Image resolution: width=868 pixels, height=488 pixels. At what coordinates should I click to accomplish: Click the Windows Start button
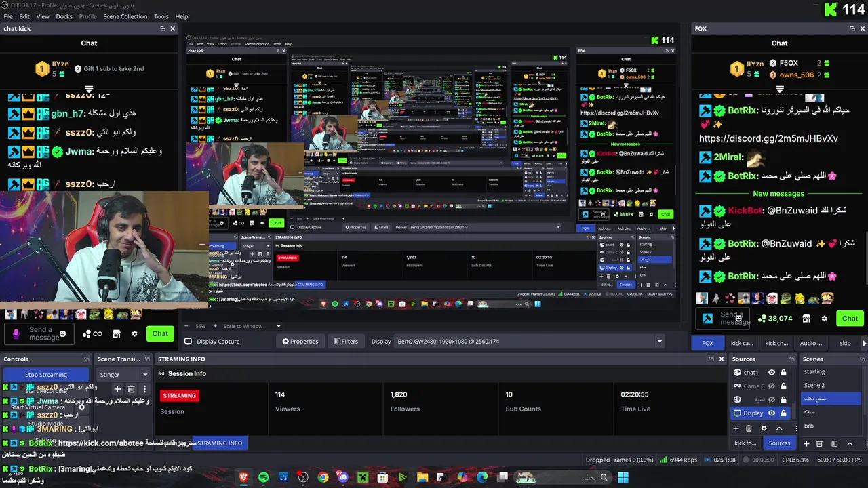pos(623,477)
